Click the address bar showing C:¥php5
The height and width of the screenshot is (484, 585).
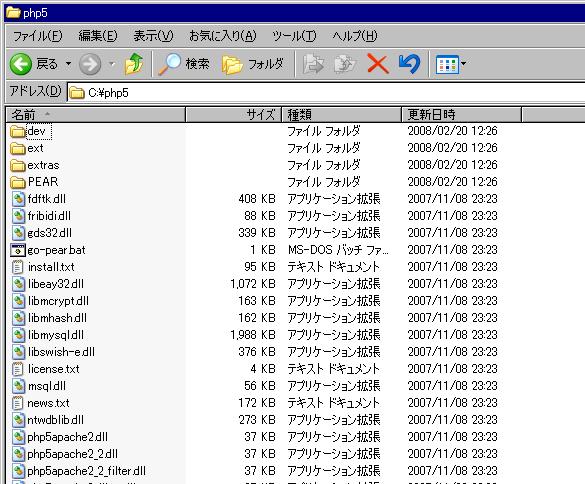point(326,93)
